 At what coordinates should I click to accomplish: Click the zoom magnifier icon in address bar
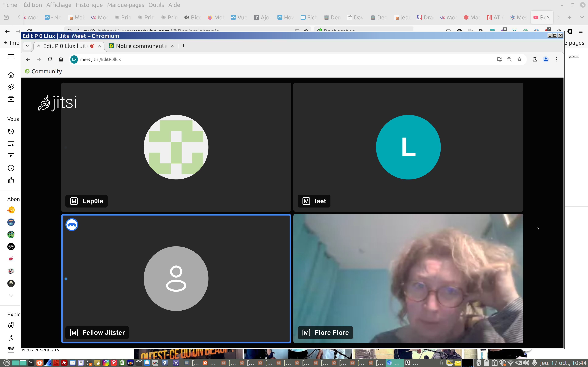(509, 59)
